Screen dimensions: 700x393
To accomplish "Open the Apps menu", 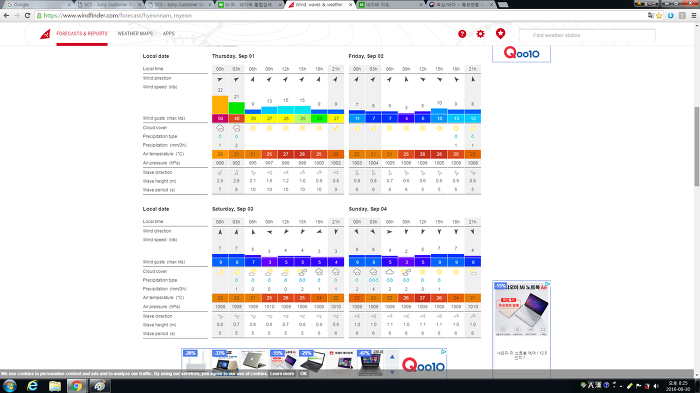I will click(x=168, y=33).
